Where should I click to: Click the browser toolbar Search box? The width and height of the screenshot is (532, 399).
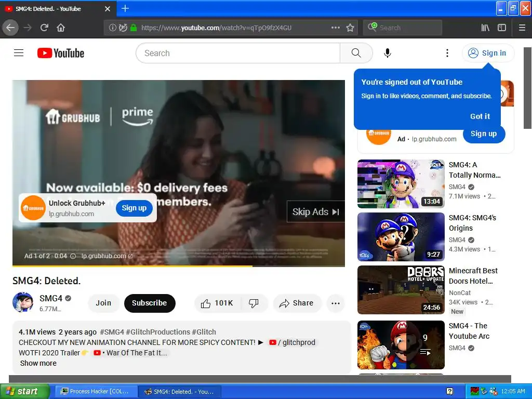[403, 28]
